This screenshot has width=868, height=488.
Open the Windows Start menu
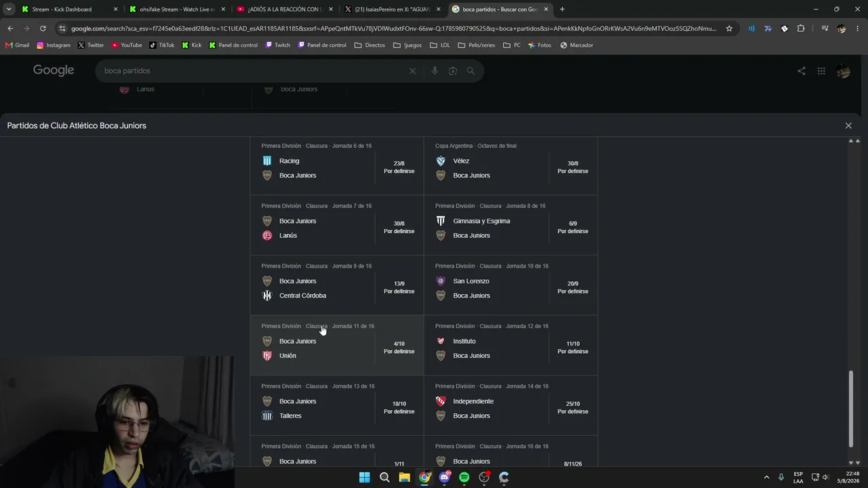click(365, 477)
